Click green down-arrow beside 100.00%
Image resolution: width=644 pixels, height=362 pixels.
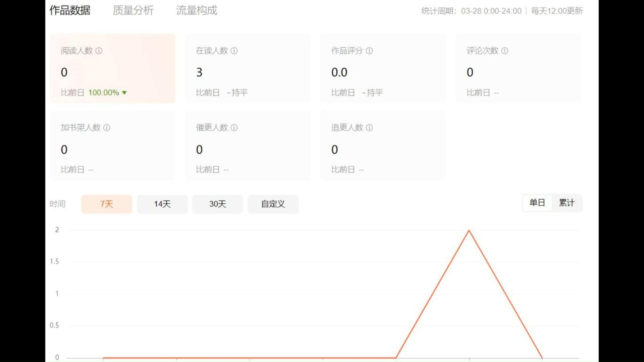click(124, 93)
